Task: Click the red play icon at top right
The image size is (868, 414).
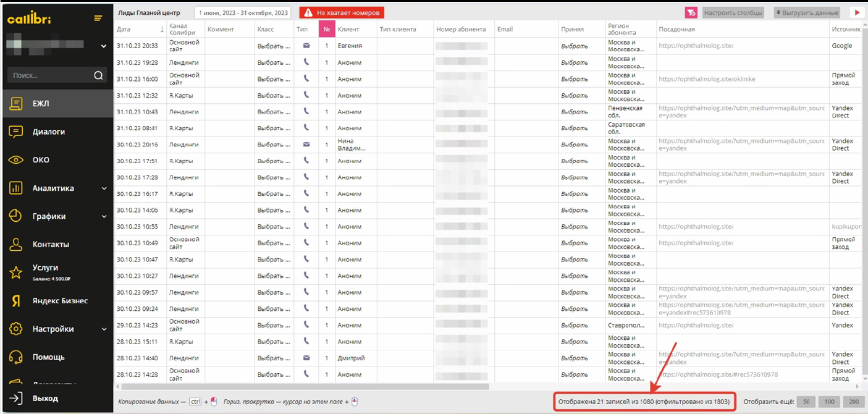Action: [x=857, y=12]
